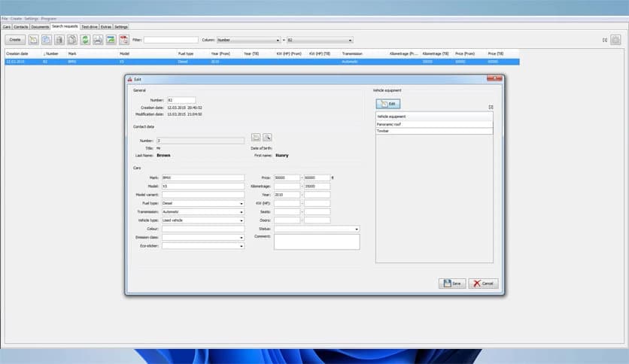This screenshot has height=364, width=629.
Task: Switch to the Test drive tab
Action: [90, 26]
